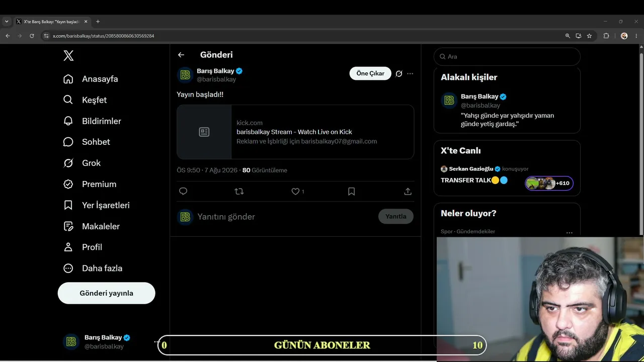Screen dimensions: 644x362
Task: Open the browser profile avatar
Action: click(624, 36)
